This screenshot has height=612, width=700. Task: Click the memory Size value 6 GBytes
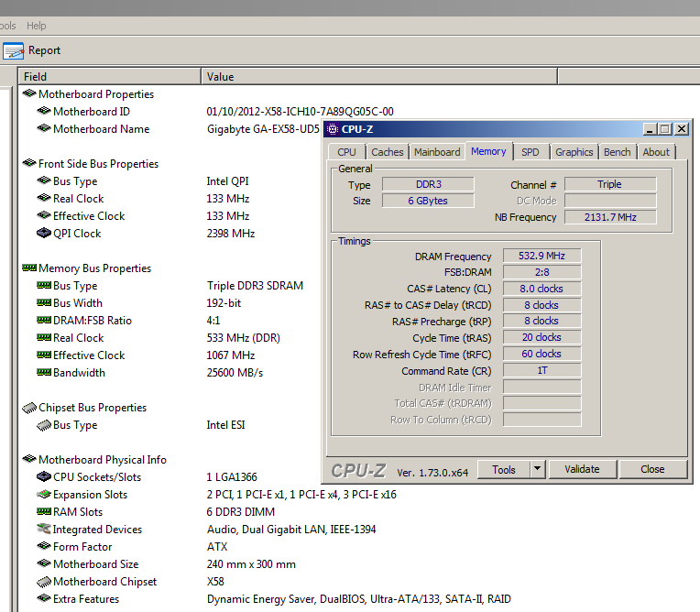[x=428, y=201]
